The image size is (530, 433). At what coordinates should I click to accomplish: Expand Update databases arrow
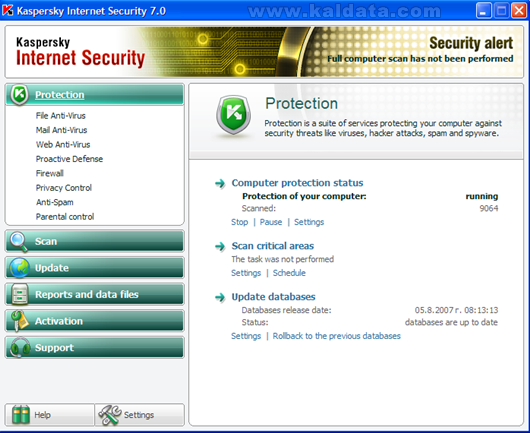[x=220, y=297]
